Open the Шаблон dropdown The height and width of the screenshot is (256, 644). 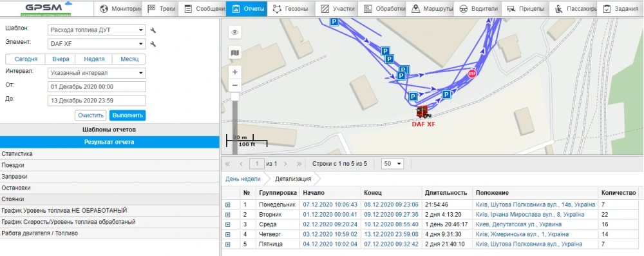[97, 30]
